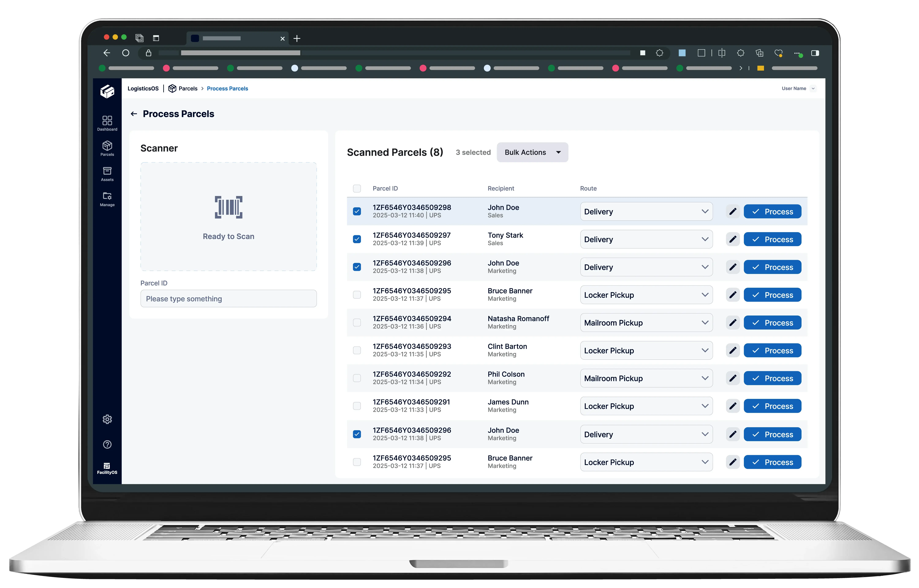Image resolution: width=919 pixels, height=588 pixels.
Task: Process parcel 1ZF6546Y0346509298
Action: (x=772, y=211)
